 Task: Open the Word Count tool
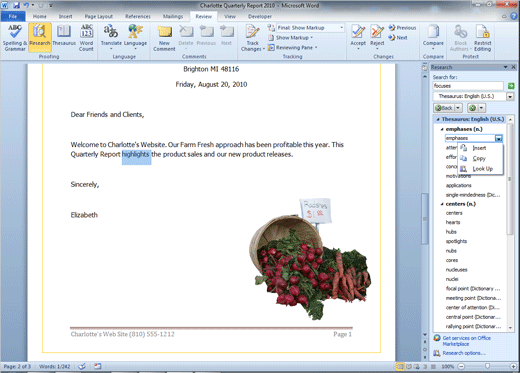(x=86, y=38)
